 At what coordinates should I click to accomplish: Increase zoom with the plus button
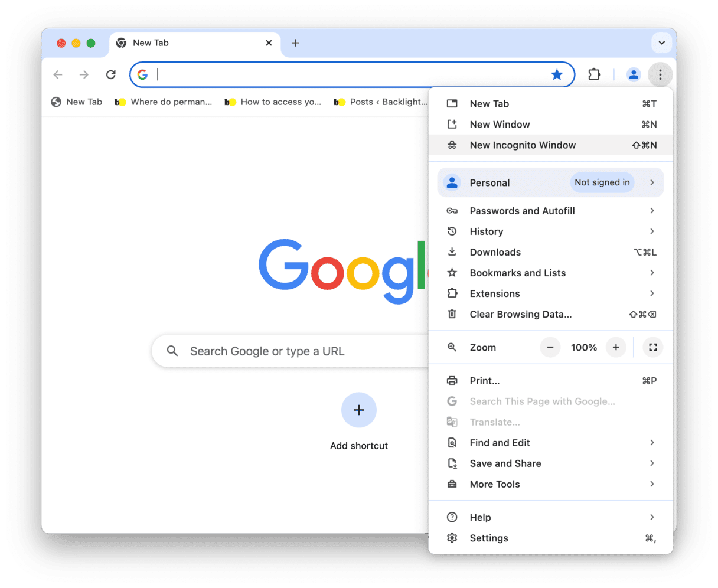coord(616,347)
